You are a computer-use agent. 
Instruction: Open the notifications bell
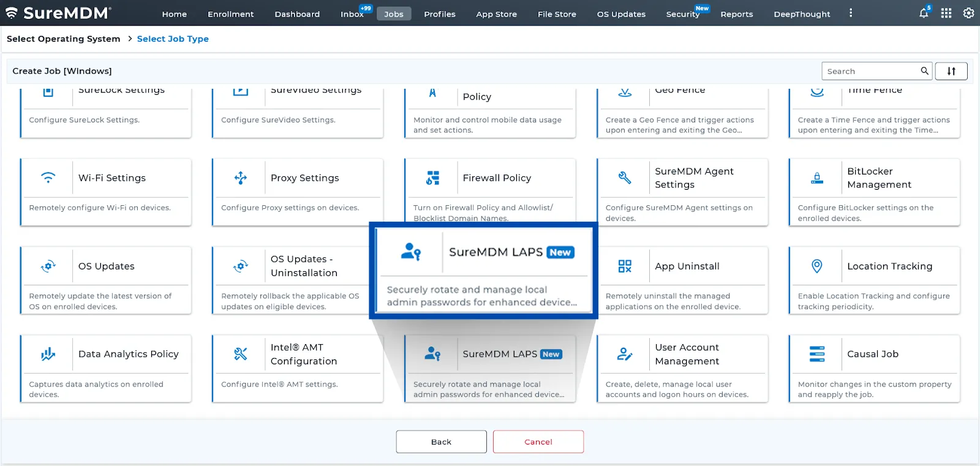pos(924,13)
